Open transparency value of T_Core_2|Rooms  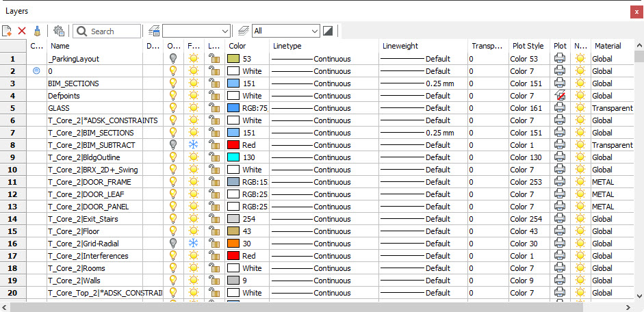pyautogui.click(x=488, y=268)
